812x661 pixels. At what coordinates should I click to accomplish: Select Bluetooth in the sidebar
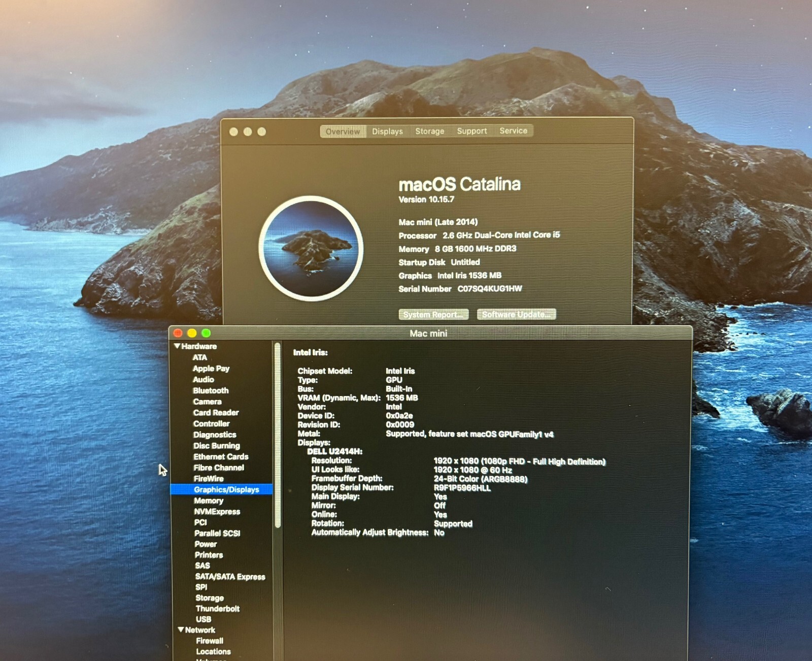coord(211,390)
